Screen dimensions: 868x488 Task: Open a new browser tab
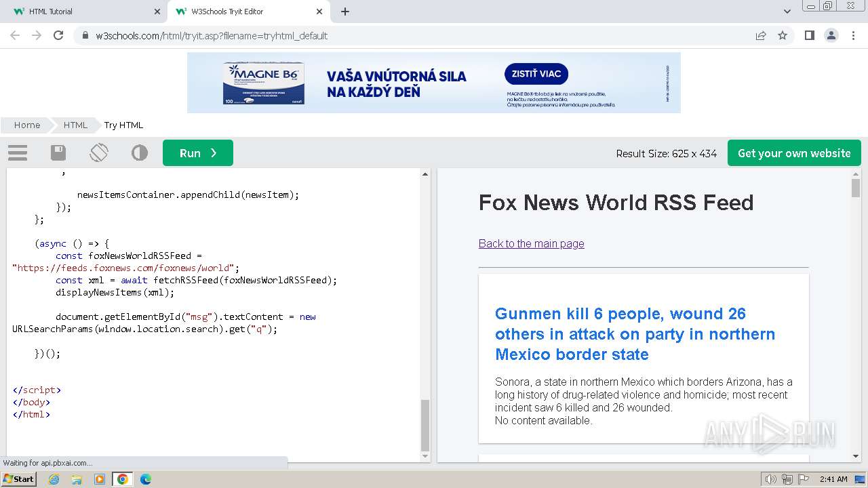[345, 12]
